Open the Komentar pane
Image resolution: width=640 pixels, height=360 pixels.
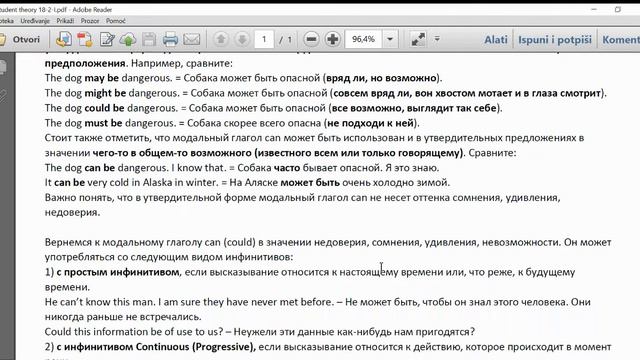[621, 40]
